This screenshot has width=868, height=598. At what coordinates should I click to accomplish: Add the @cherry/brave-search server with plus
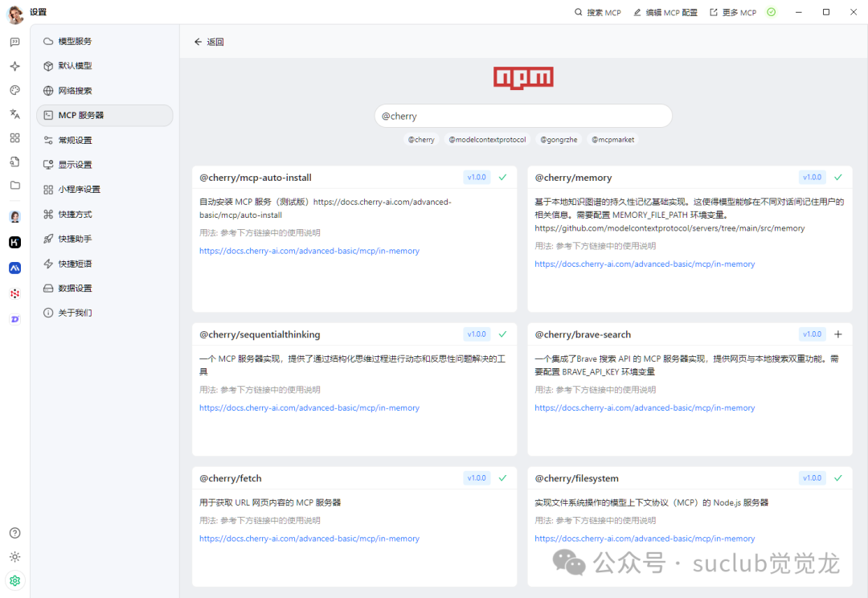(838, 334)
